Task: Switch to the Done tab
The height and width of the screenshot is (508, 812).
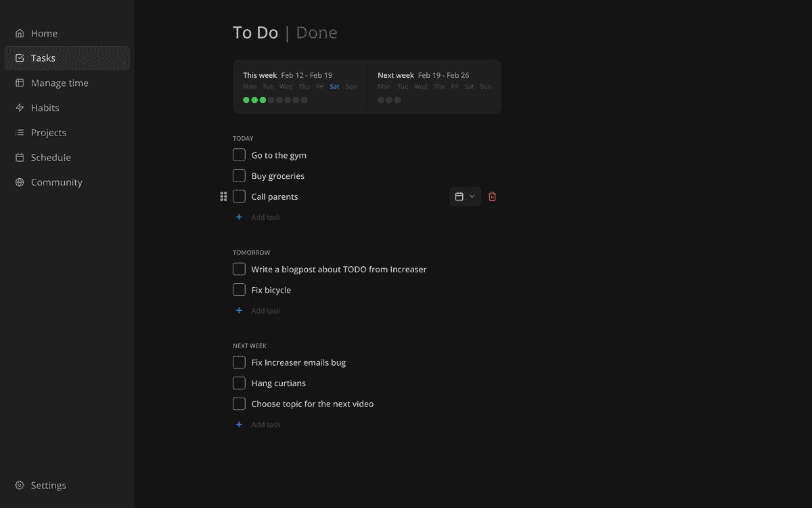Action: (317, 33)
